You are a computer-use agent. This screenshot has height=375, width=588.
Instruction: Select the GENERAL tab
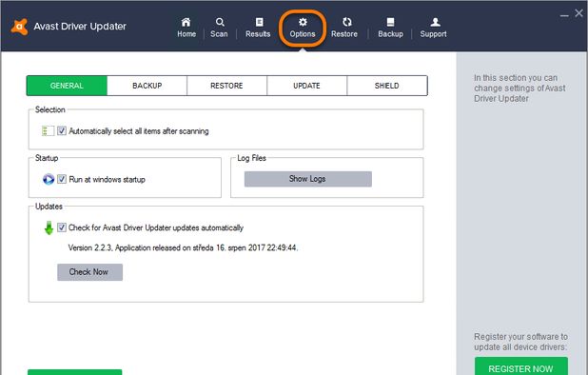coord(67,86)
